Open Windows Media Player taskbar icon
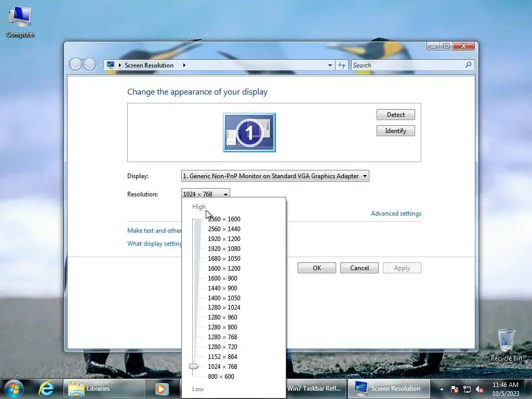The height and width of the screenshot is (399, 532). 162,389
